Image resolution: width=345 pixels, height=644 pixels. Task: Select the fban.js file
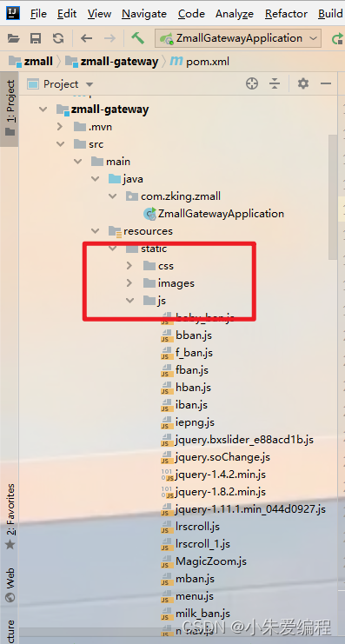coord(185,370)
